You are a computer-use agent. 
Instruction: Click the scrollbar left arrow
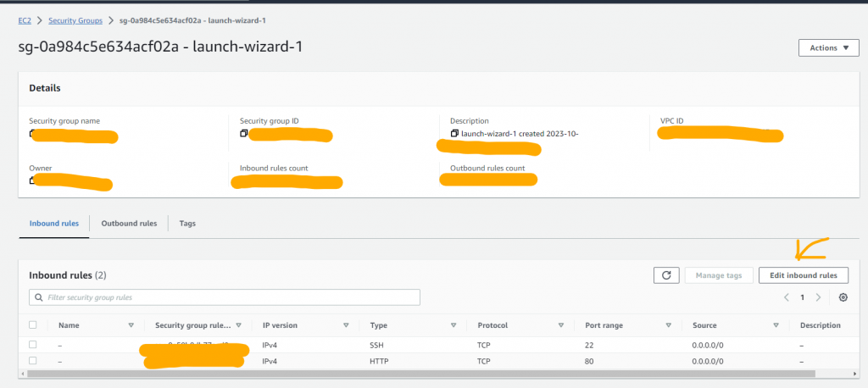tap(23, 374)
